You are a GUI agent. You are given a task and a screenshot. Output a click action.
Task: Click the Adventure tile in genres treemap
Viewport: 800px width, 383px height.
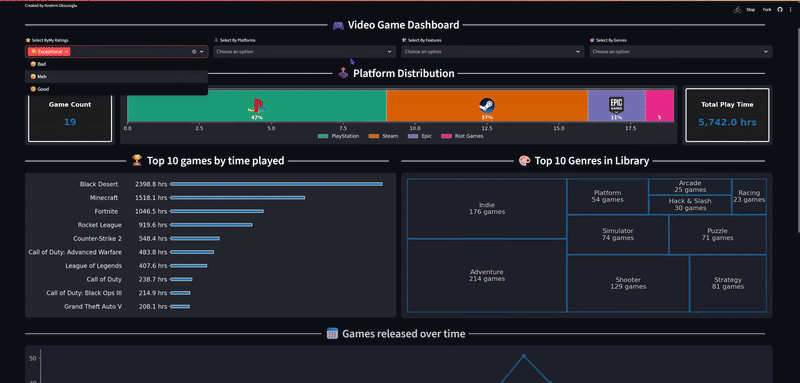(x=487, y=275)
